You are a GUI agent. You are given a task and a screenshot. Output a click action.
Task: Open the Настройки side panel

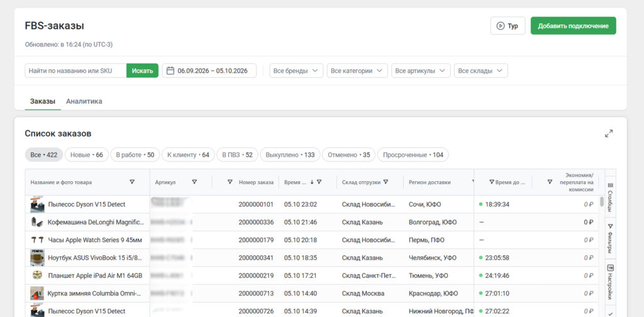[x=610, y=282]
